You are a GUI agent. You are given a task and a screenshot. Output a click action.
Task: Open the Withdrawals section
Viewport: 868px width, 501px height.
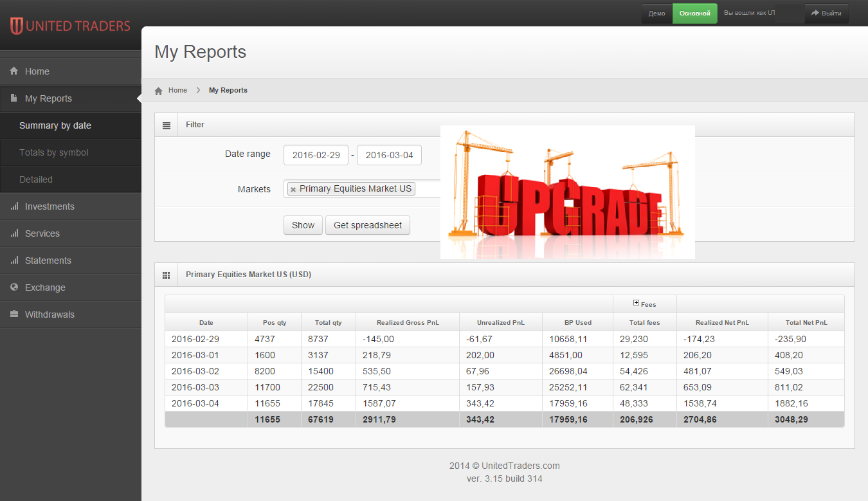coord(71,314)
